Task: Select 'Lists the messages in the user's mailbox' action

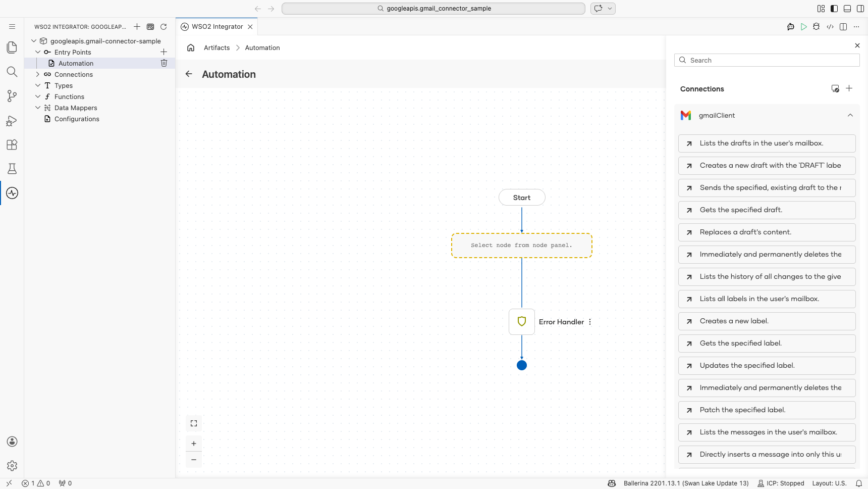Action: point(767,432)
